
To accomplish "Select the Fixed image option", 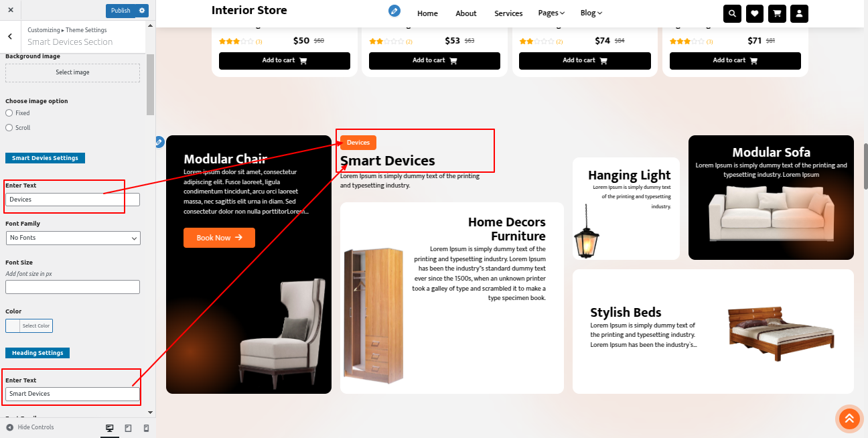I will (9, 113).
